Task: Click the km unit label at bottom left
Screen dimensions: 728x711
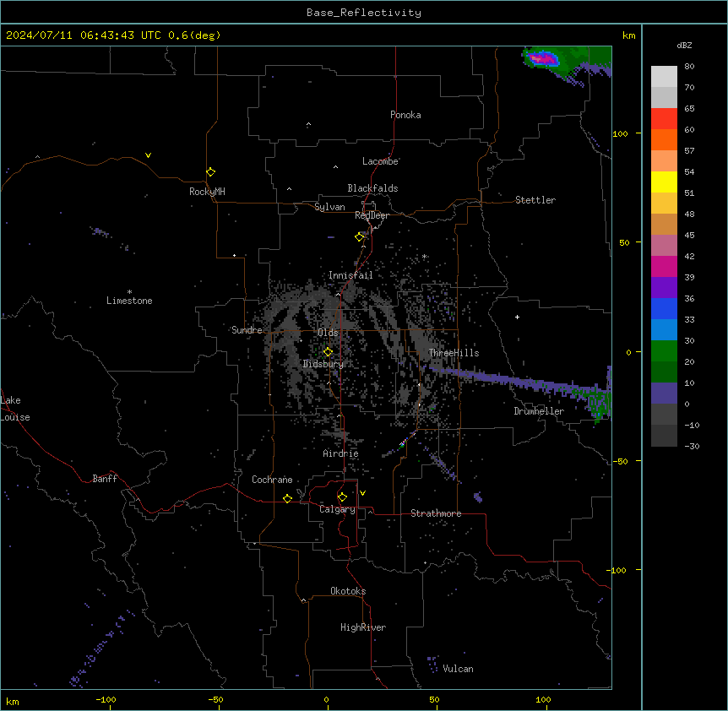Action: point(13,701)
